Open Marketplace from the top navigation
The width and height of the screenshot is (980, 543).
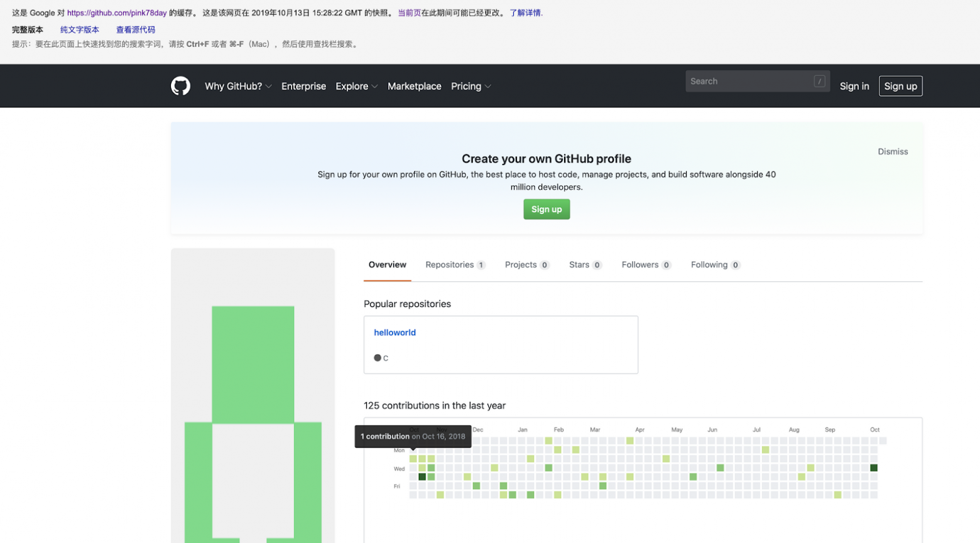click(x=415, y=86)
